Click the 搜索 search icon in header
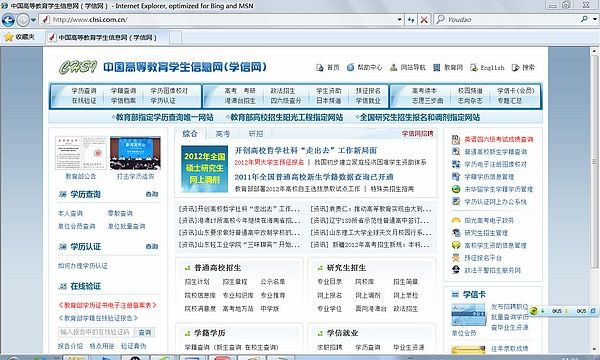The image size is (600, 360). coord(515,68)
